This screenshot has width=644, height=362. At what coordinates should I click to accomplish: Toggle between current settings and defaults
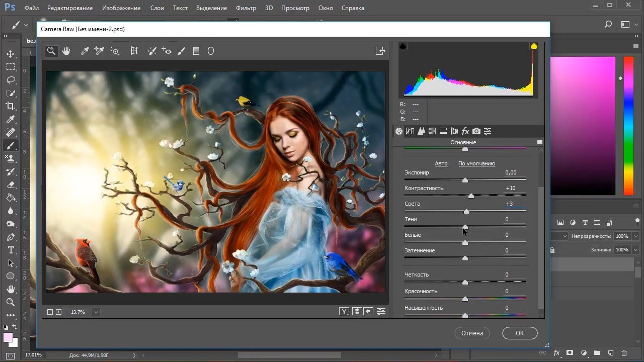tap(381, 312)
